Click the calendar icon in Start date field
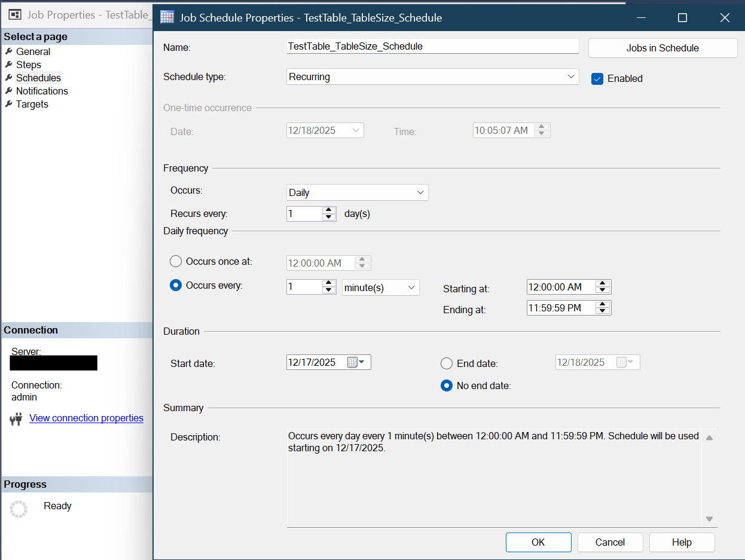 pos(353,362)
